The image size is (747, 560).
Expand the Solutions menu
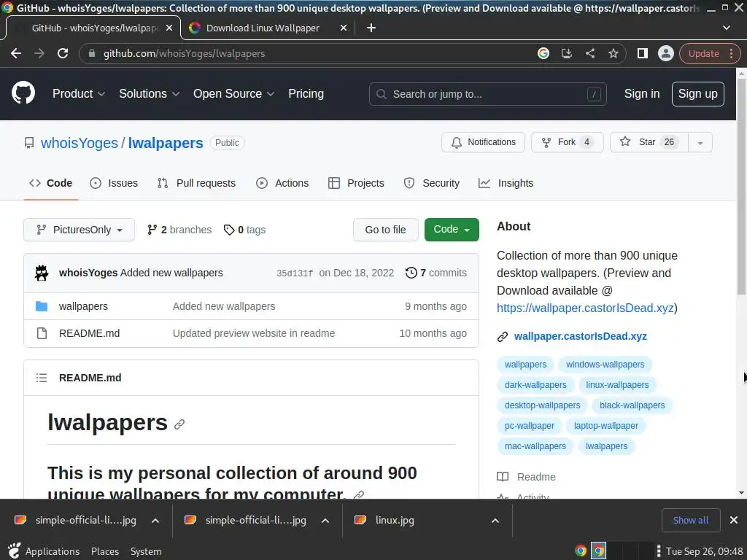click(x=149, y=94)
